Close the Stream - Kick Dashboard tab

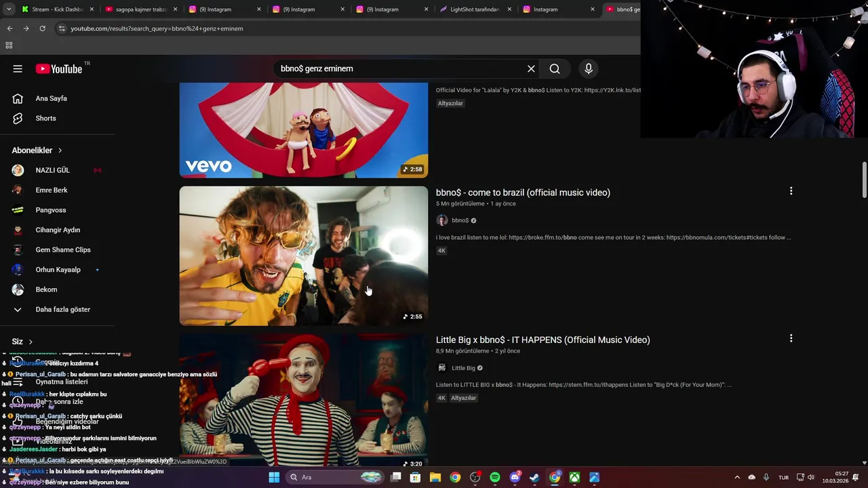click(92, 9)
